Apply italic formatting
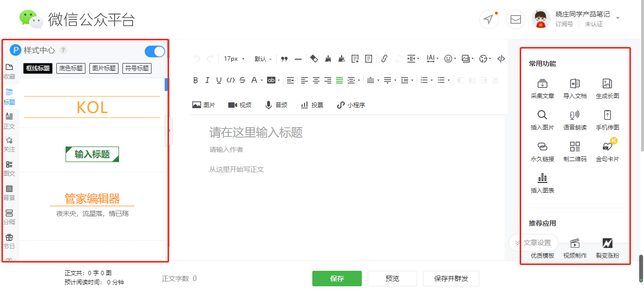Image resolution: width=644 pixels, height=296 pixels. click(x=207, y=80)
